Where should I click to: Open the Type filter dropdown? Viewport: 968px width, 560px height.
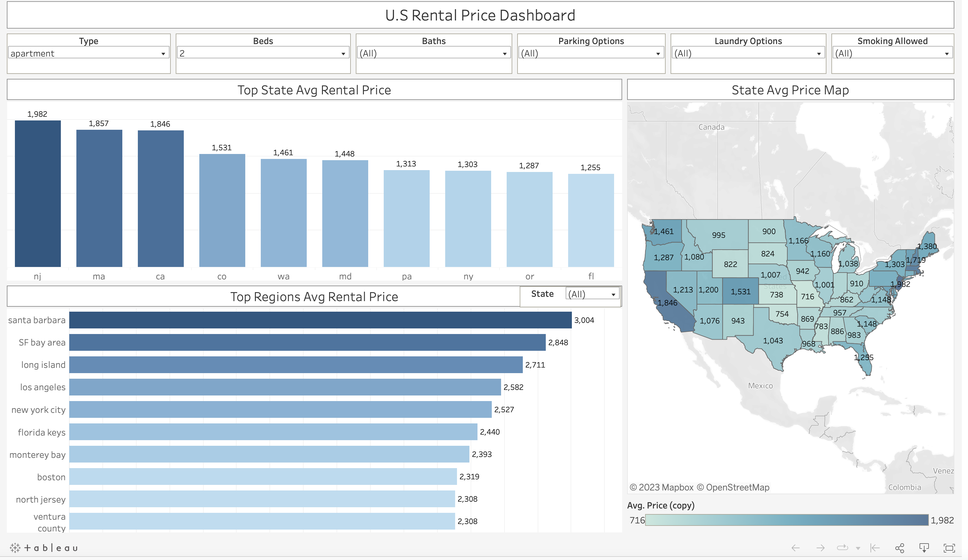(x=163, y=54)
